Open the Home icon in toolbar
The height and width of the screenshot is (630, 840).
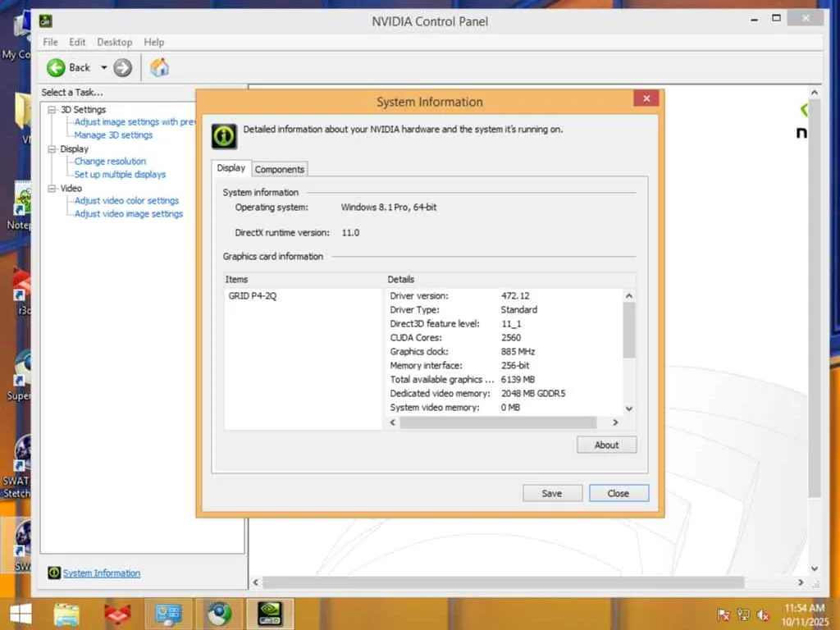160,67
